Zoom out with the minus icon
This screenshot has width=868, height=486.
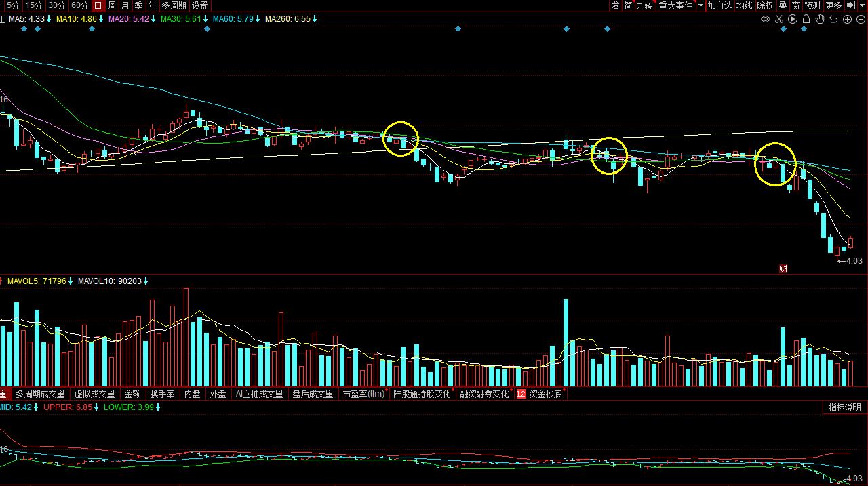861,19
